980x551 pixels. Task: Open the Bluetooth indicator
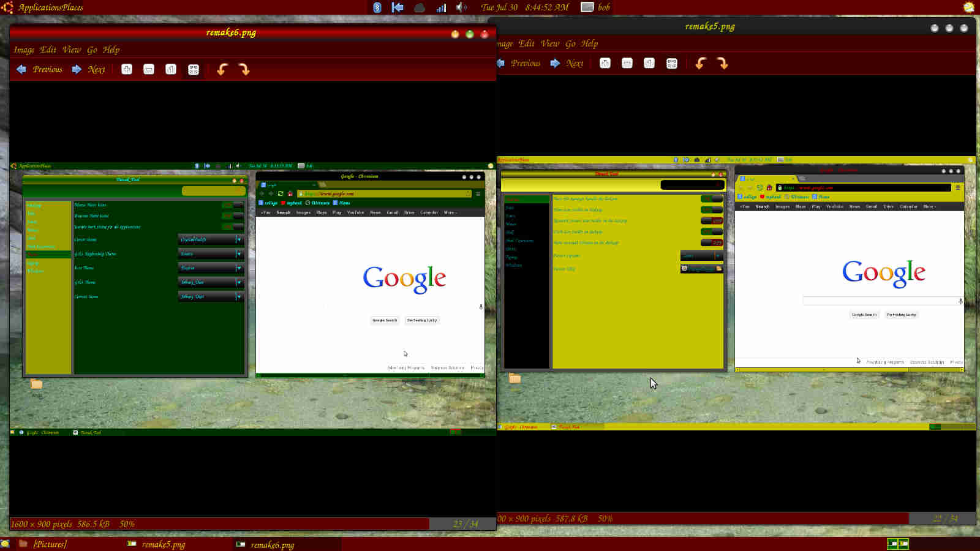pos(377,7)
